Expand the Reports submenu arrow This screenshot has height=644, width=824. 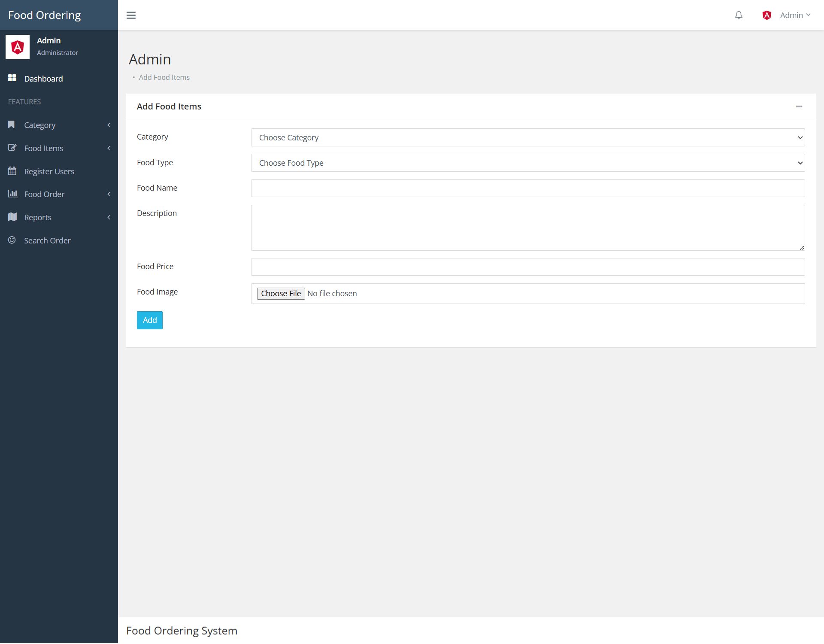[x=109, y=217]
